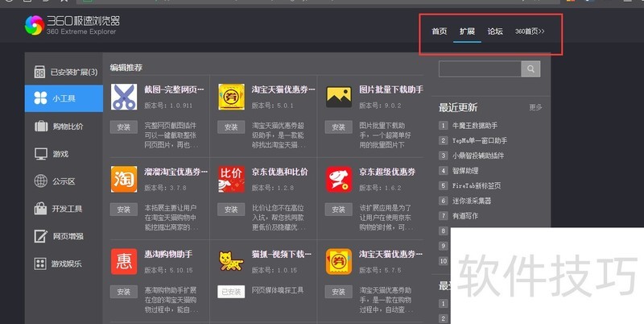The width and height of the screenshot is (644, 324).
Task: Click the 小工具 clover icon
Action: (x=40, y=98)
